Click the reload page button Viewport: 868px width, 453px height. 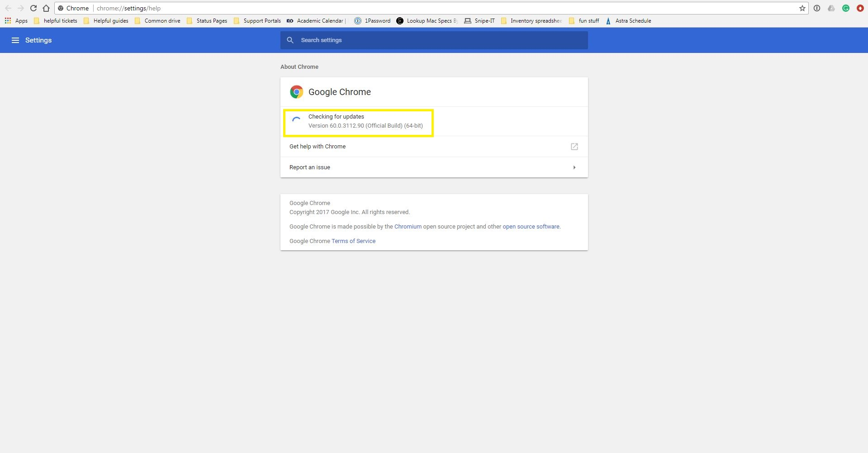pos(33,8)
